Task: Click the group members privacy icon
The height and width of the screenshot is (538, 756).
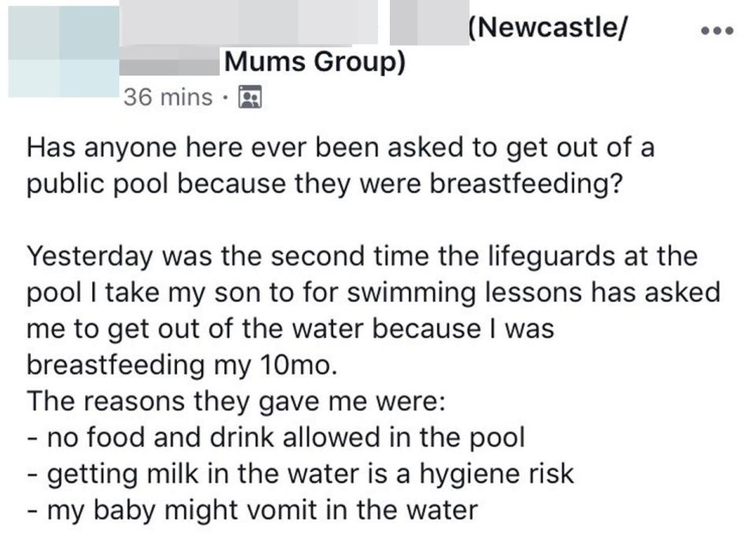Action: [250, 96]
